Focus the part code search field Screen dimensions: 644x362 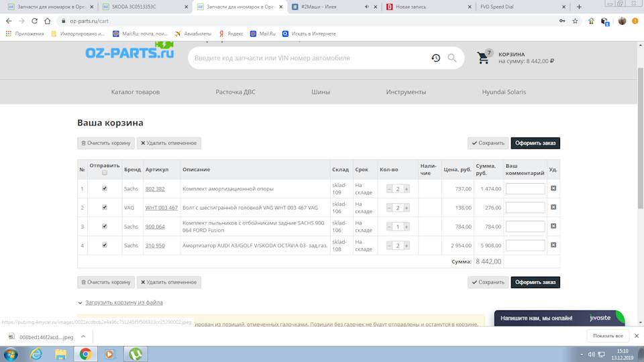[310, 58]
